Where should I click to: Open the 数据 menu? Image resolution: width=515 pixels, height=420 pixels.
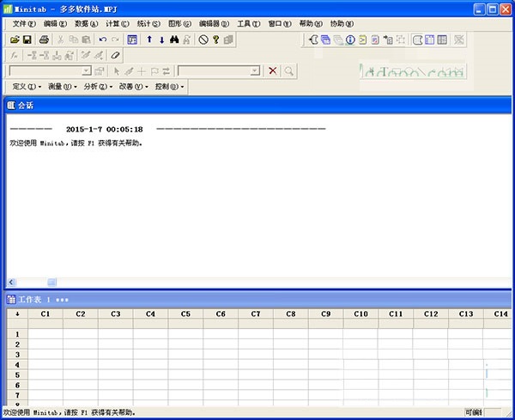pos(86,24)
